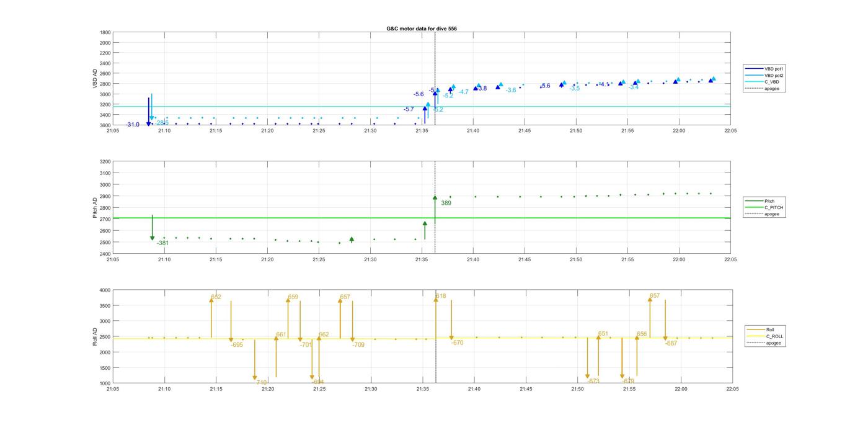868x430 pixels.
Task: Click the '22:05' time tick under Roll plot
Action: pos(732,389)
